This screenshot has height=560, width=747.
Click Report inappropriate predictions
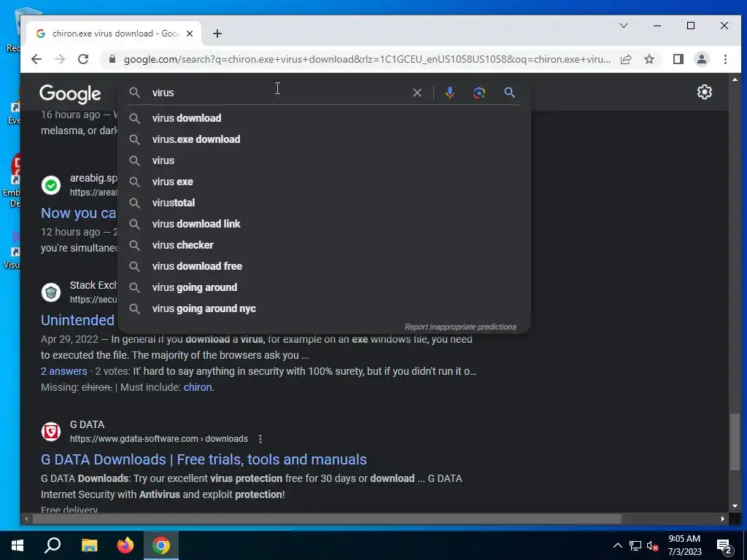460,327
